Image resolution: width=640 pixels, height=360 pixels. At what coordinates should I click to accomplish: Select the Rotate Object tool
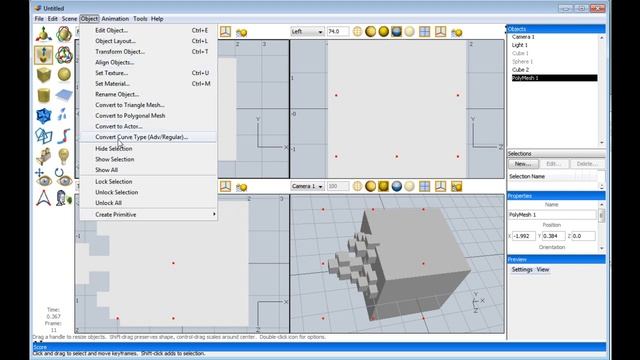click(x=64, y=34)
